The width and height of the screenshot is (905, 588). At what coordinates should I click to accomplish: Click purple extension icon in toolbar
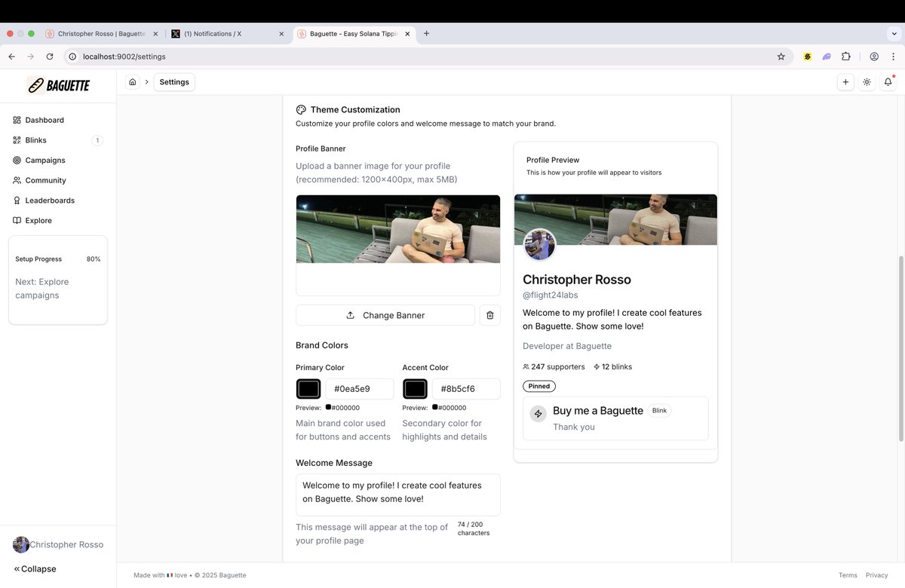click(827, 57)
